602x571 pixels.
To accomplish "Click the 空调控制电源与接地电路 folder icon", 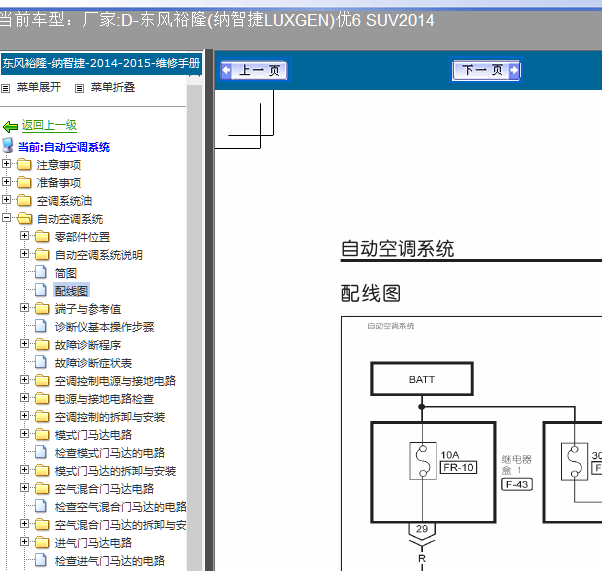I will (x=42, y=380).
